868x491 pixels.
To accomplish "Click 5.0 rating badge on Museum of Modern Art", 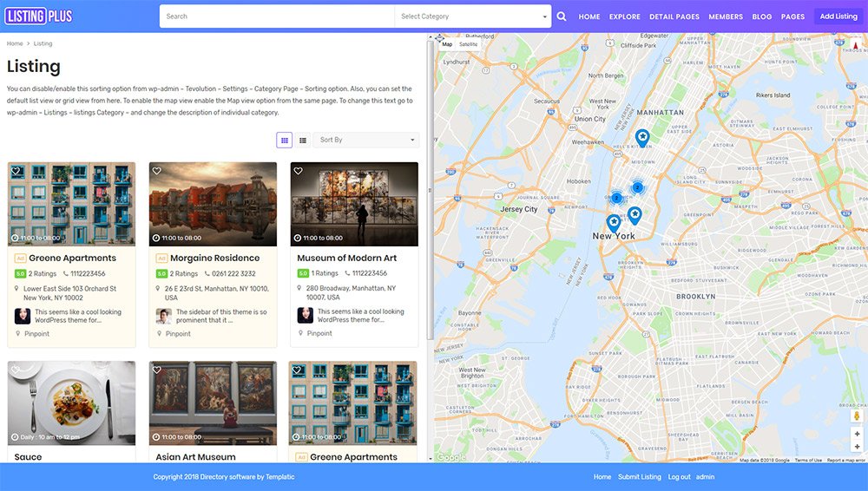I will click(303, 273).
